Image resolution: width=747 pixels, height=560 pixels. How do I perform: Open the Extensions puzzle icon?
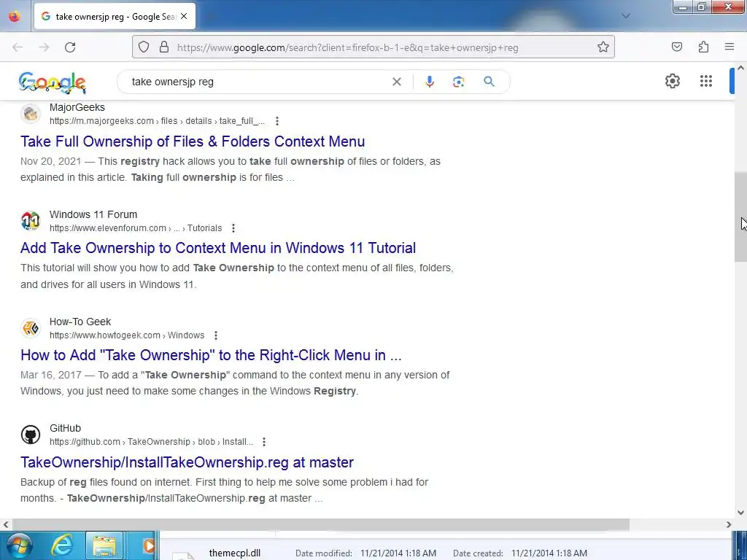pos(703,47)
